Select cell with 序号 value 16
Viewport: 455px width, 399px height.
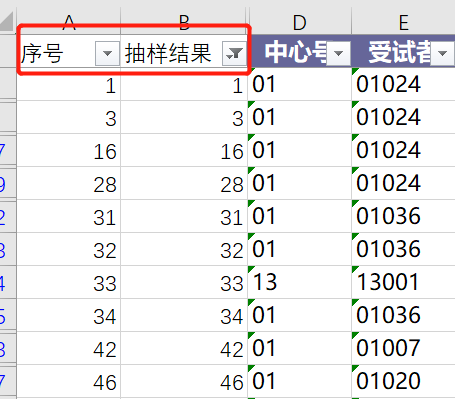69,150
